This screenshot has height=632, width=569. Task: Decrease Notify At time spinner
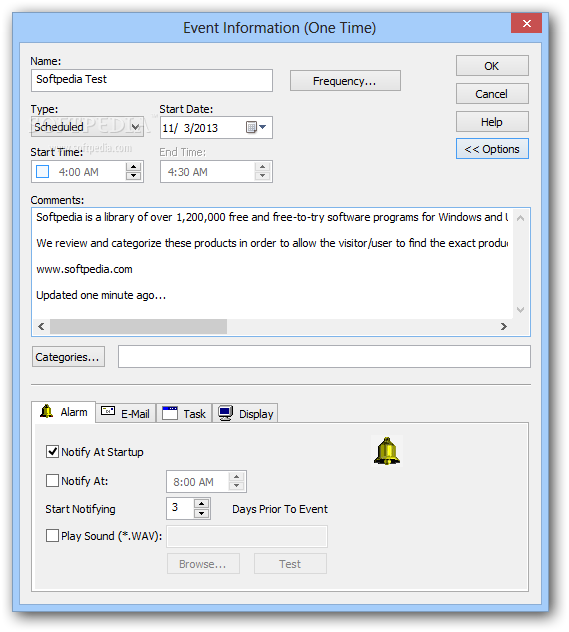click(237, 486)
